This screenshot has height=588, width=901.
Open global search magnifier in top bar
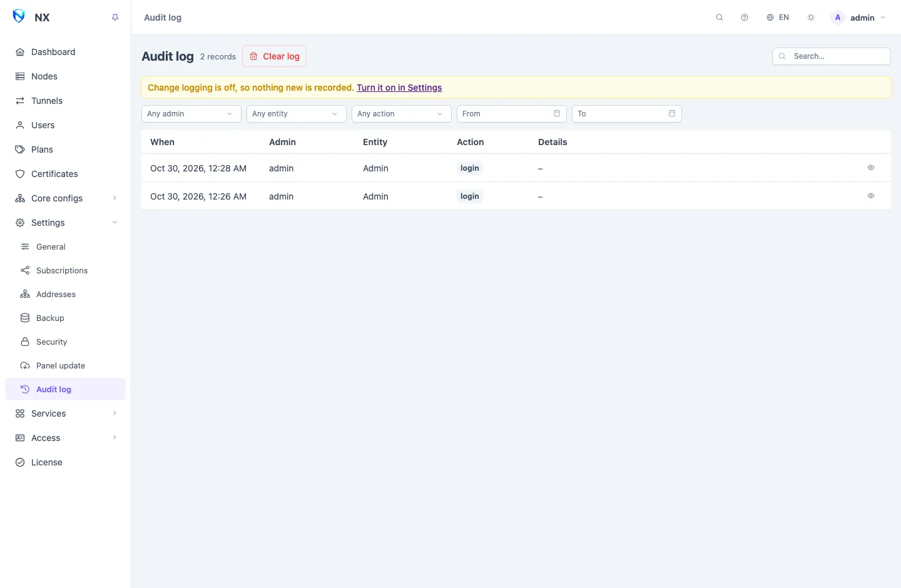click(720, 18)
